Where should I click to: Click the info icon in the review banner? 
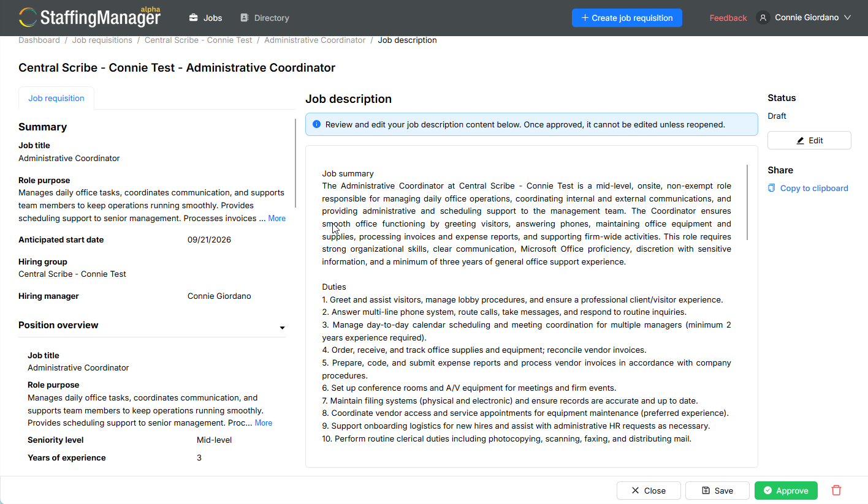pos(316,124)
